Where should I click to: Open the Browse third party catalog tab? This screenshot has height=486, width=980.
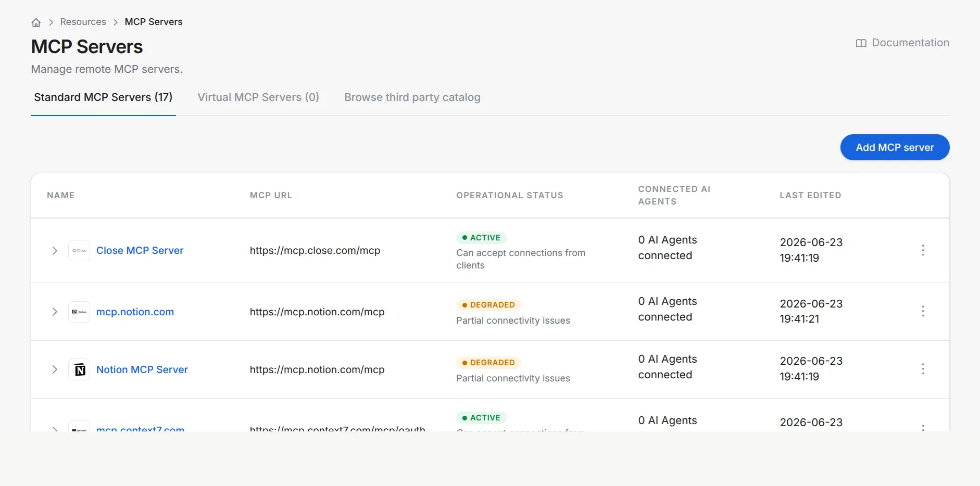coord(412,97)
